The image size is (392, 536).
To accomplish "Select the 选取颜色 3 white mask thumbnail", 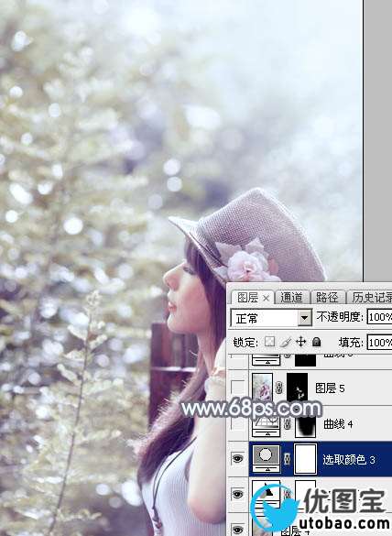I will [305, 459].
